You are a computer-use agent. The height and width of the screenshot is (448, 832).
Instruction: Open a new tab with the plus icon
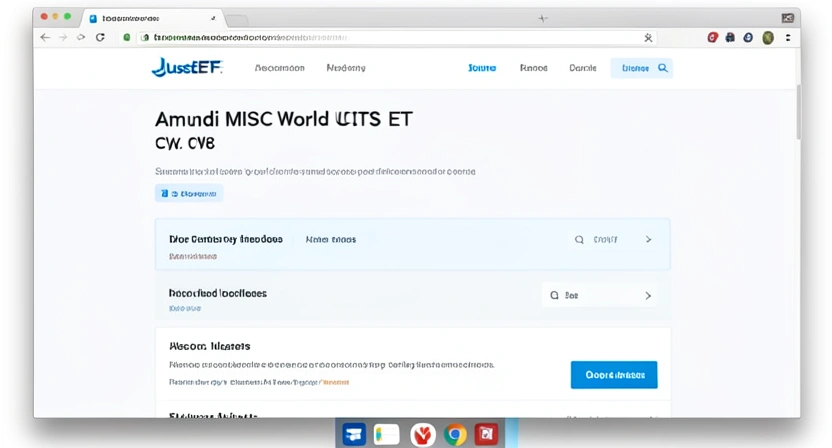[542, 19]
